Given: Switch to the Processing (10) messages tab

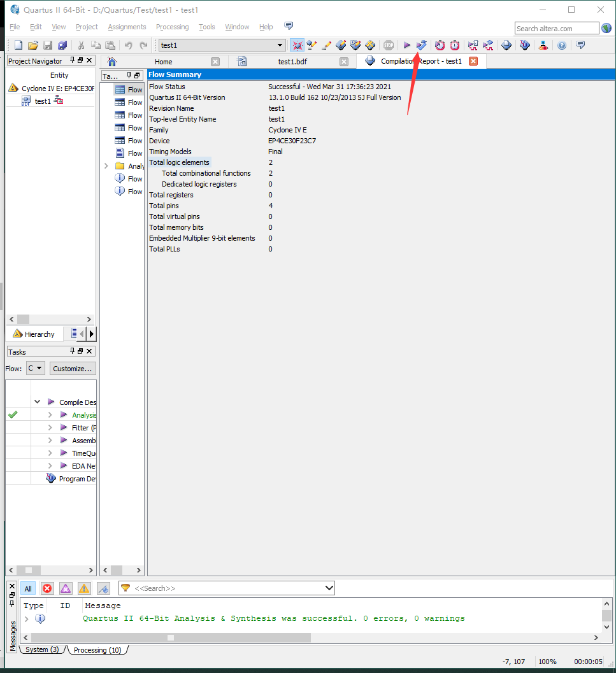Looking at the screenshot, I should tap(97, 650).
